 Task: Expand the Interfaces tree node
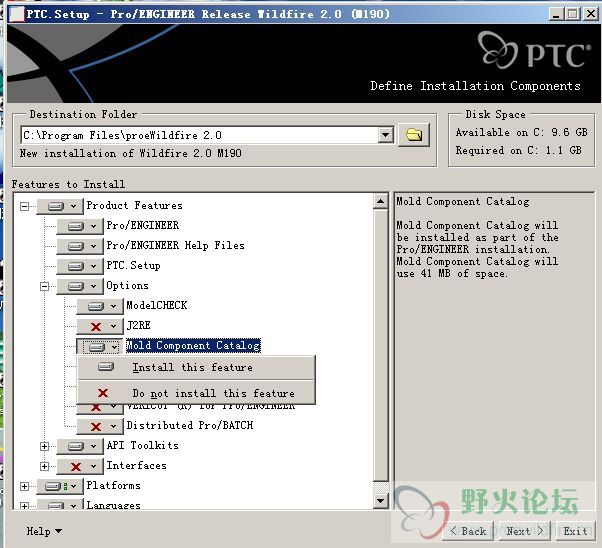45,466
